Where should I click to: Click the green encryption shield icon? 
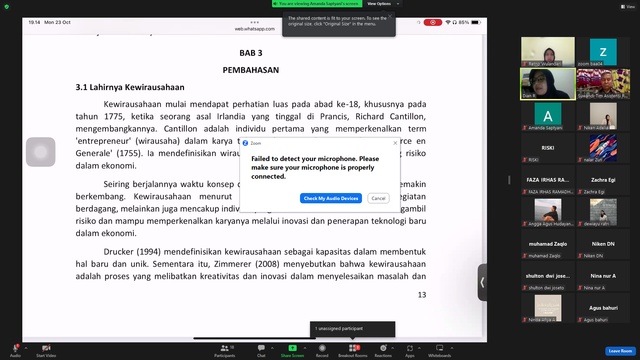point(7,7)
